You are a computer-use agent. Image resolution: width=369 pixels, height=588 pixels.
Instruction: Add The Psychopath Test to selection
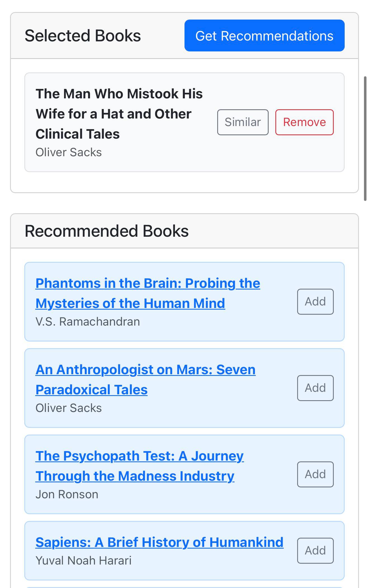(x=315, y=474)
